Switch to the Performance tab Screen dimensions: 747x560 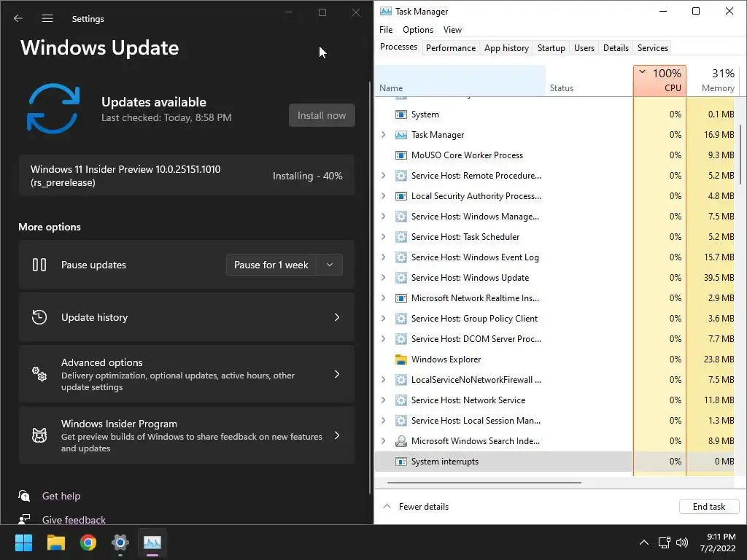[451, 47]
